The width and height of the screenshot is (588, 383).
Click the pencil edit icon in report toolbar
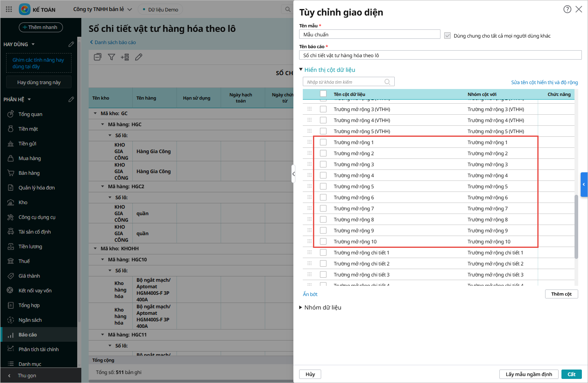(x=139, y=57)
